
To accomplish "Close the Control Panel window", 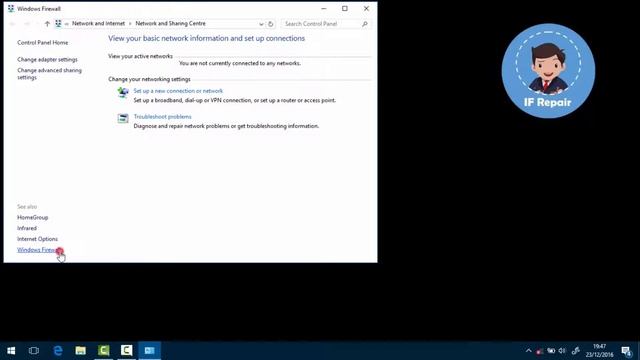I will coord(366,9).
